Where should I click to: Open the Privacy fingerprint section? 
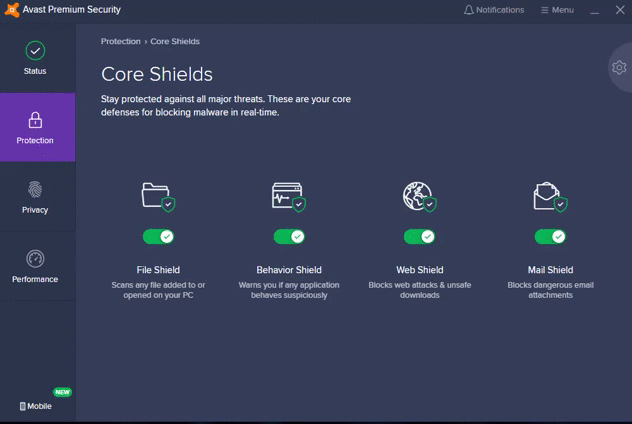coord(35,197)
